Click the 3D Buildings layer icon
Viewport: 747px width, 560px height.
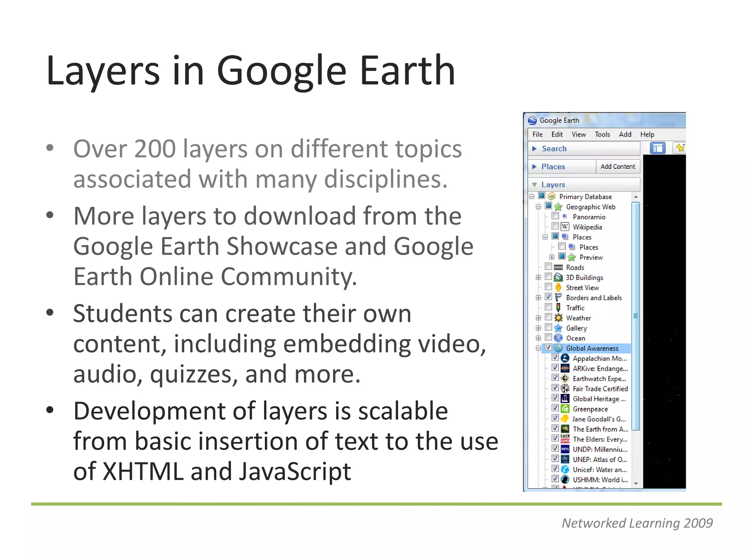click(558, 277)
